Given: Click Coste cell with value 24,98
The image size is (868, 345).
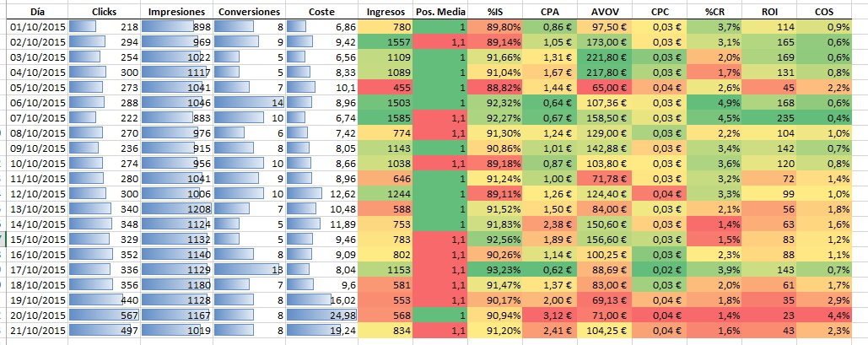Looking at the screenshot, I should pos(322,315).
